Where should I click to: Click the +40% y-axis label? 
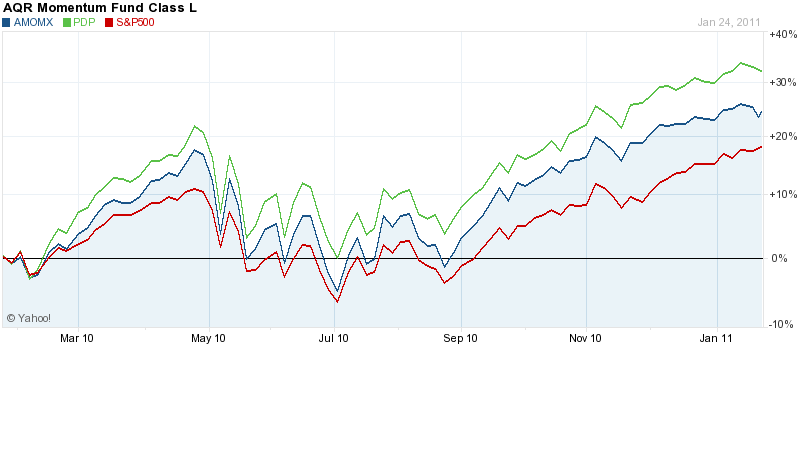click(780, 34)
